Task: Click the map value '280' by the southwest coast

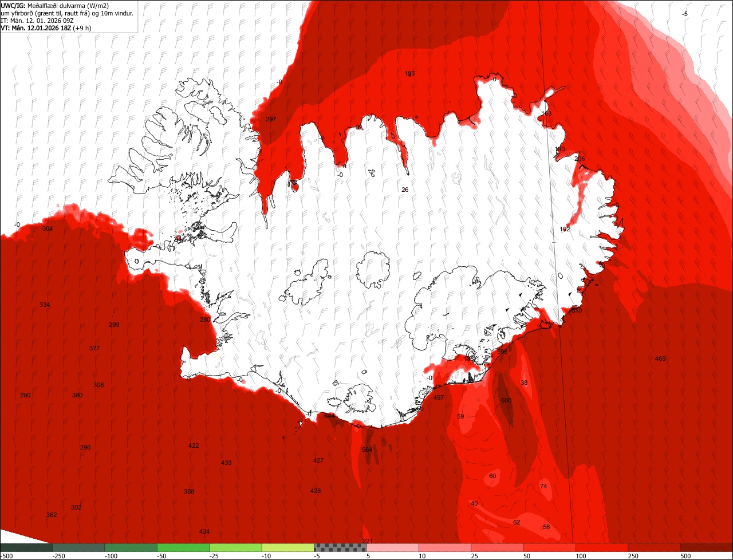Action: click(x=205, y=320)
